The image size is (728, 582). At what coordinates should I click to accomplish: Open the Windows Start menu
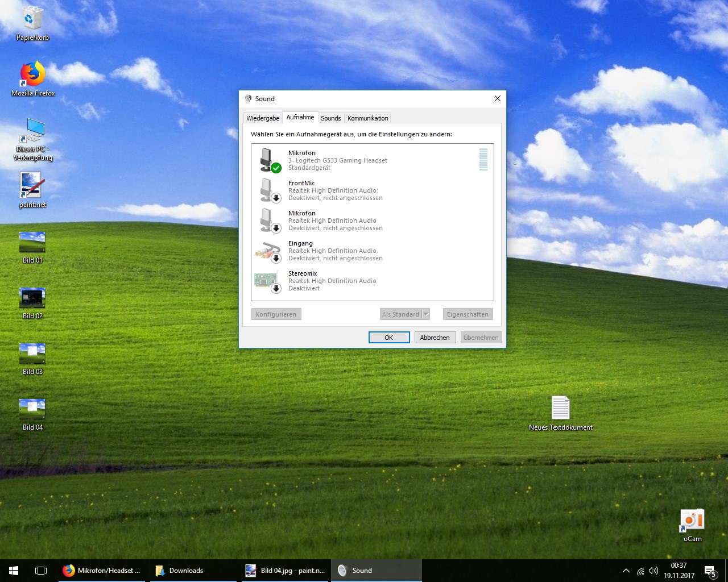point(14,571)
